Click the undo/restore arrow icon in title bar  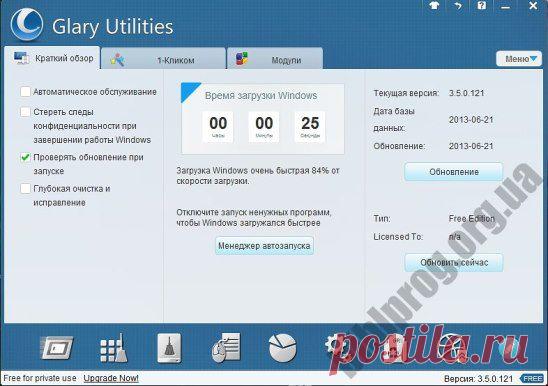(x=458, y=6)
